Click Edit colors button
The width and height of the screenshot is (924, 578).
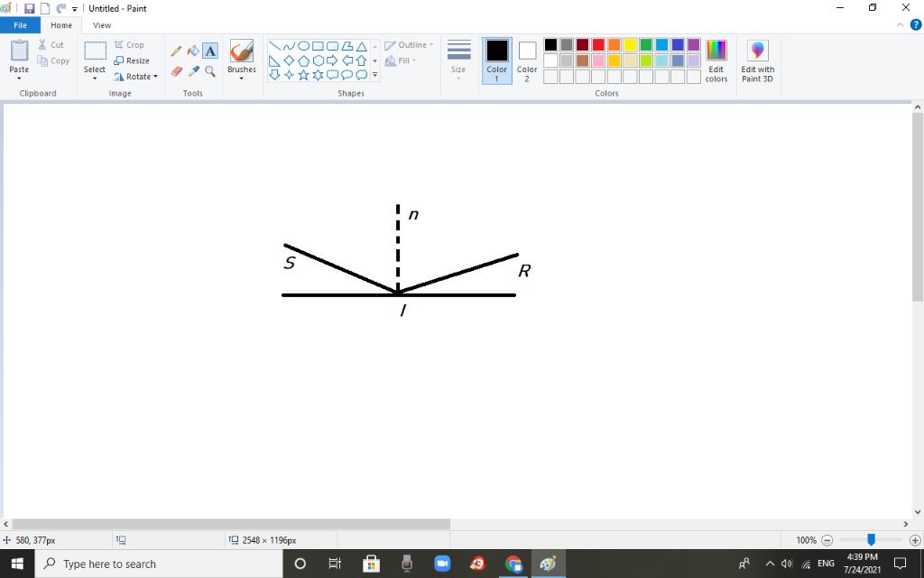pyautogui.click(x=716, y=61)
